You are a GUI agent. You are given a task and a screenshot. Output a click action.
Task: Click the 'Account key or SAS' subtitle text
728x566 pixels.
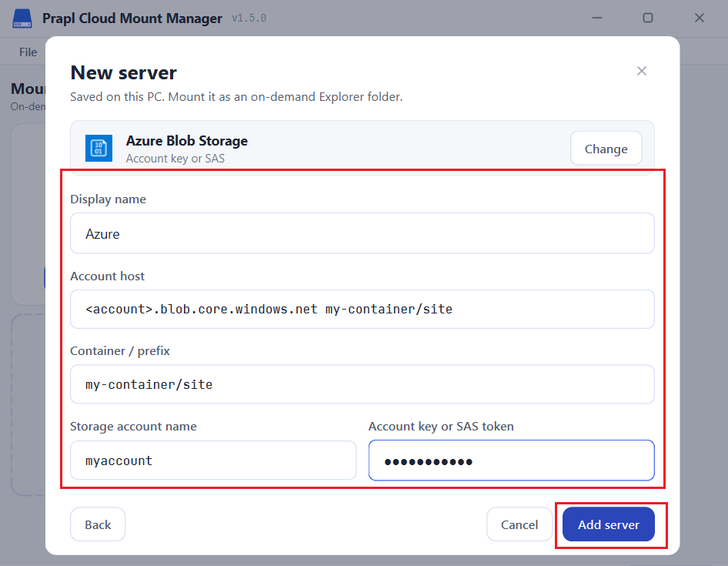click(175, 159)
